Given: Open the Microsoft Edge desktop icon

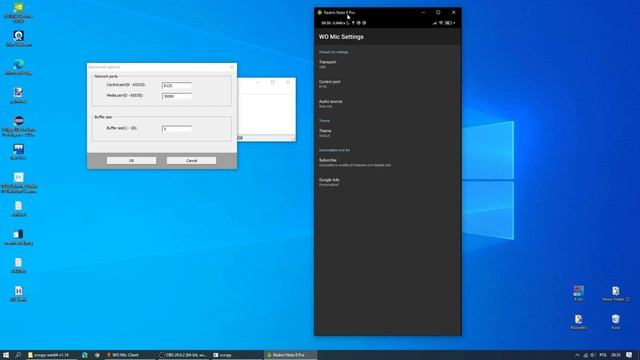Looking at the screenshot, I should click(18, 68).
